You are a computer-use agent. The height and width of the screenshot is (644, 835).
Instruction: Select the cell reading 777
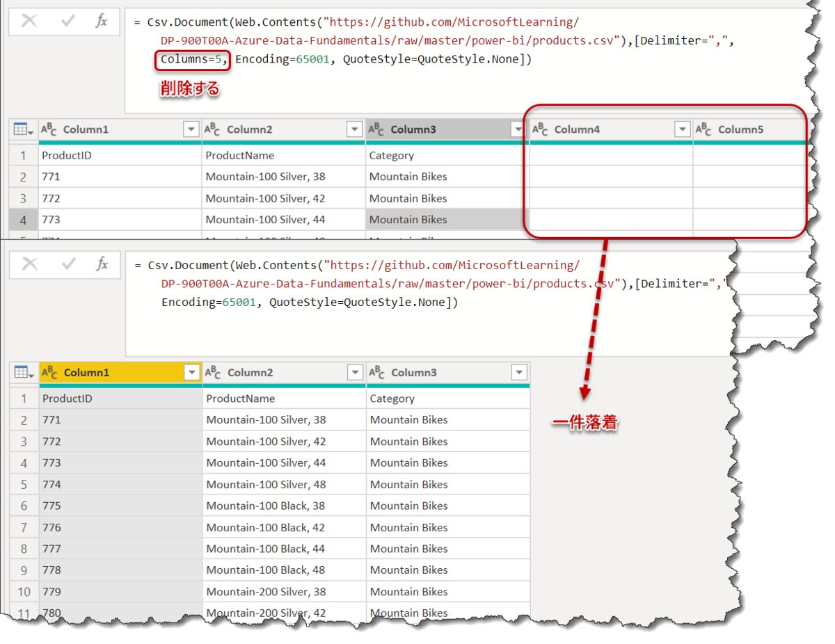[x=121, y=549]
